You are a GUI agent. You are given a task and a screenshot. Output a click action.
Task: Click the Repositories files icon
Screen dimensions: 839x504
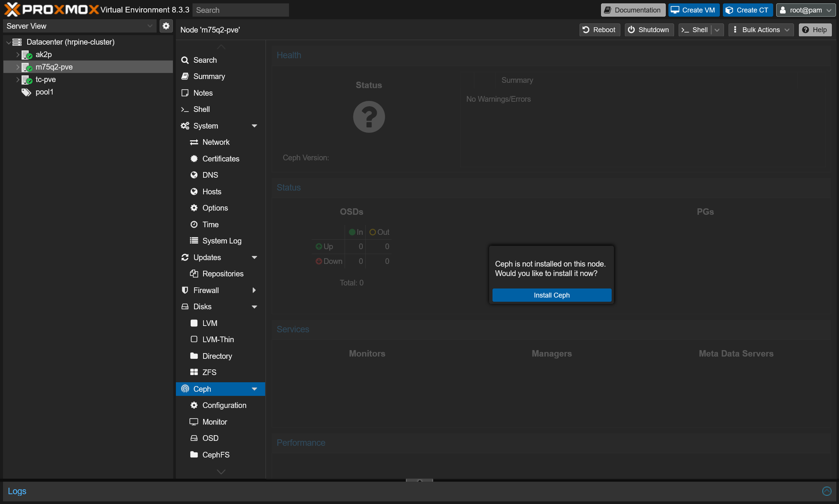[x=194, y=274]
